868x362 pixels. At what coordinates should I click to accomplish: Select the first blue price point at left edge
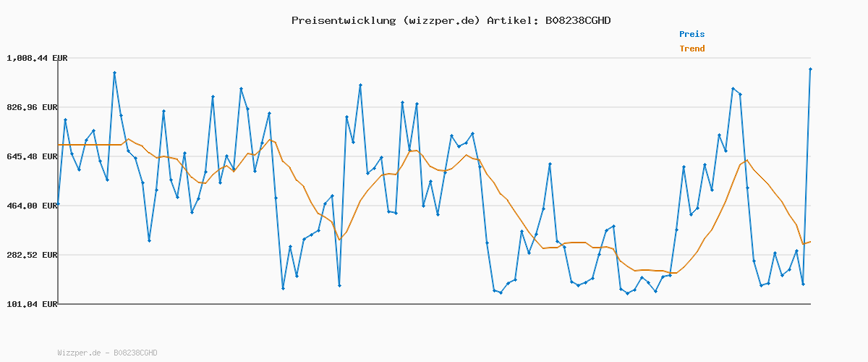[58, 205]
